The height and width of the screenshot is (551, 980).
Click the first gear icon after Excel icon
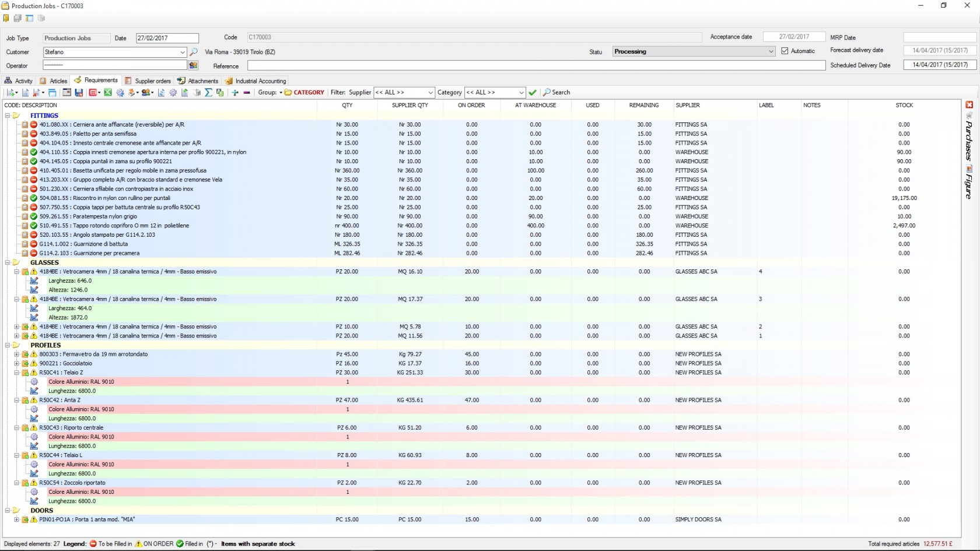(120, 92)
